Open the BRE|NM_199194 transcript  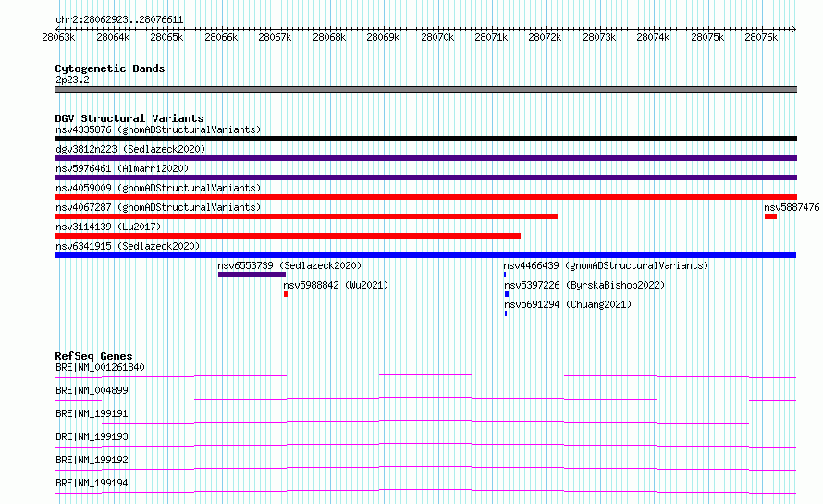tap(92, 483)
